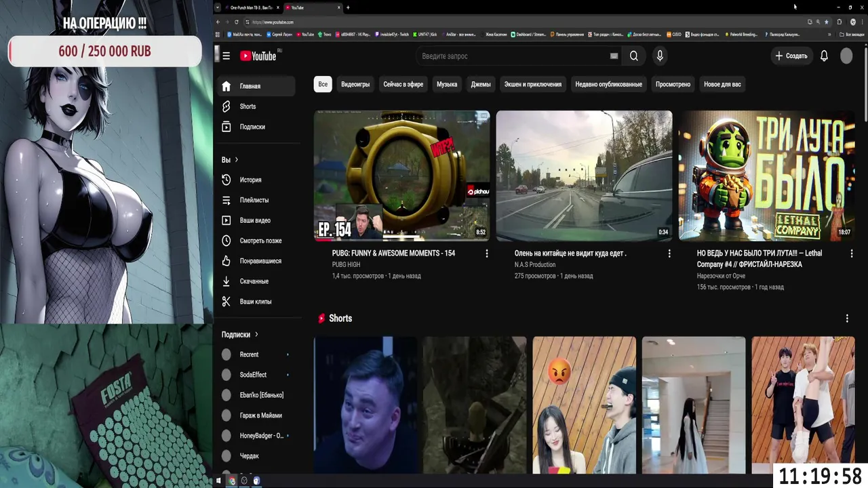Viewport: 868px width, 488px height.
Task: Click the Создать button
Action: click(791, 56)
